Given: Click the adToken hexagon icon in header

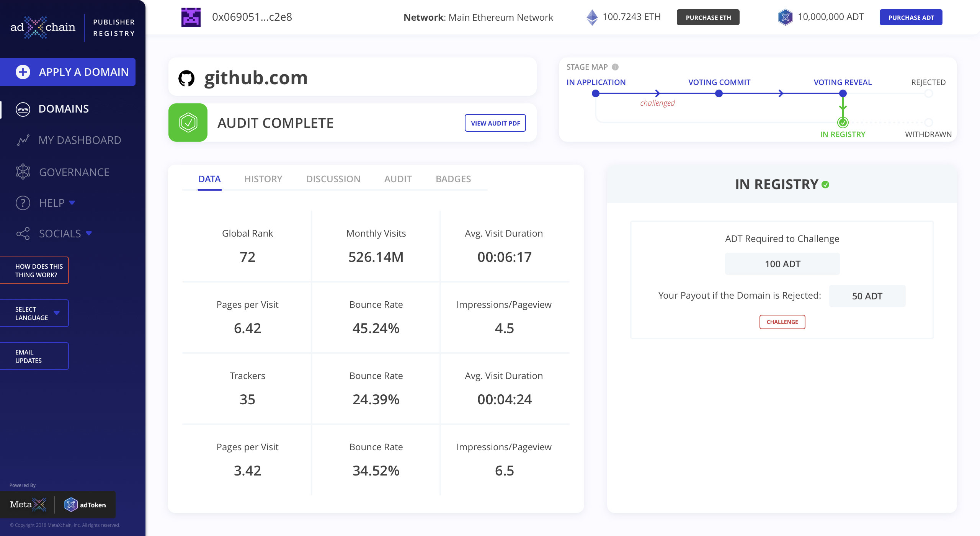Looking at the screenshot, I should pos(785,17).
